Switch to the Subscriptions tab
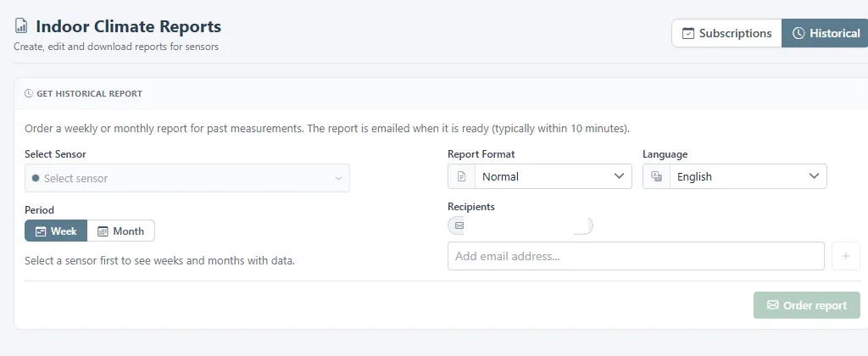Viewport: 868px width, 356px height. (x=726, y=33)
